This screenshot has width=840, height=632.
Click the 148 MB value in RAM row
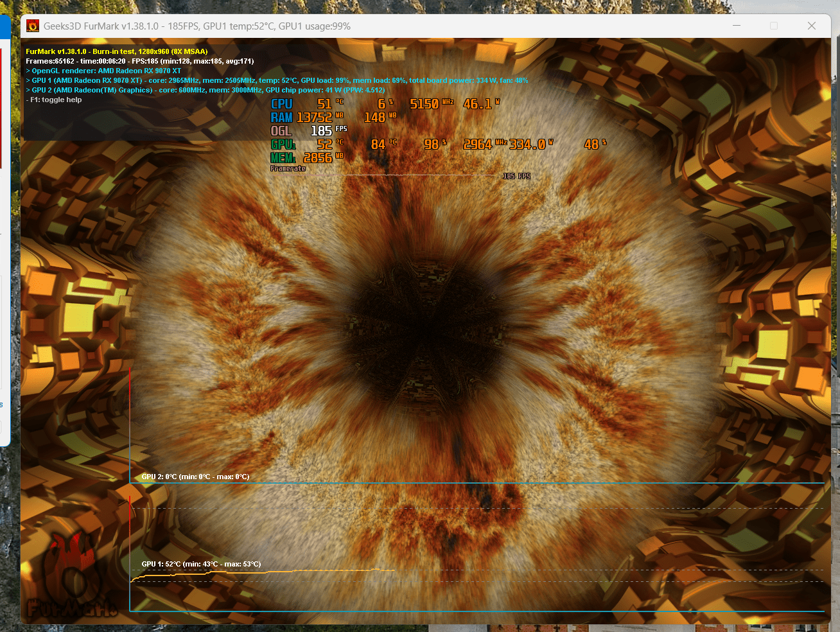click(380, 118)
